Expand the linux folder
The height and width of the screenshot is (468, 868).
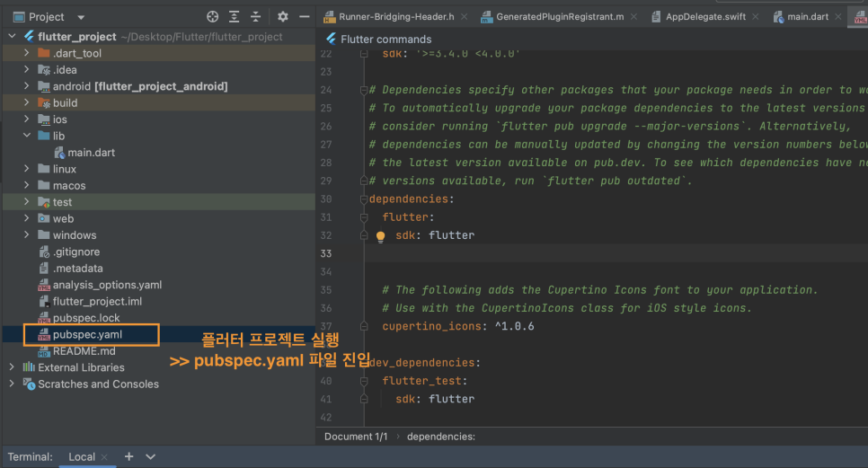click(27, 169)
